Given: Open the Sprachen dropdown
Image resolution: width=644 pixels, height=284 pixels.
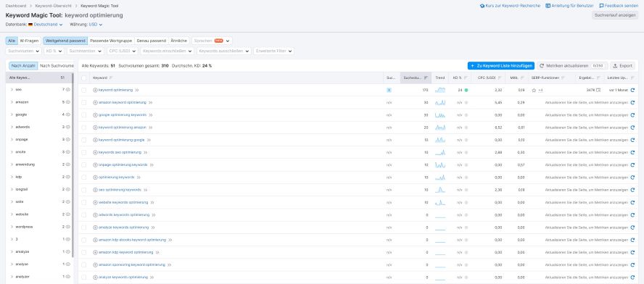Looking at the screenshot, I should tap(212, 41).
